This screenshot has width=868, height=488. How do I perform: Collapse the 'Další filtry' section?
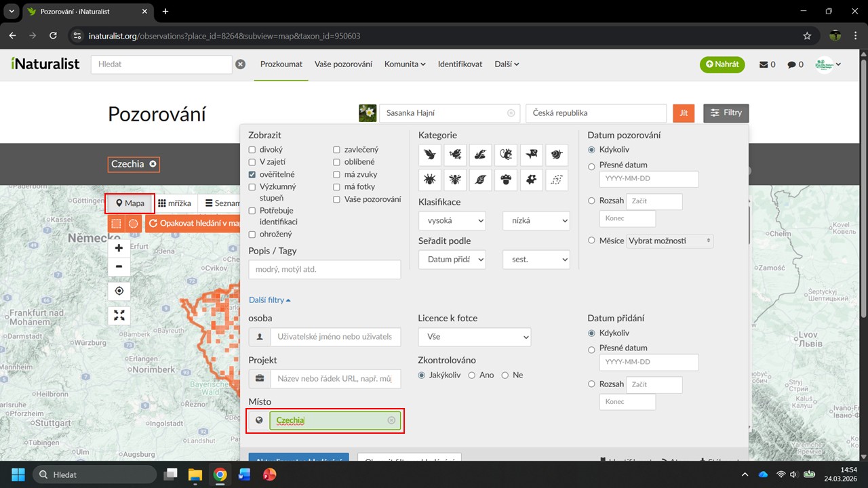point(269,300)
